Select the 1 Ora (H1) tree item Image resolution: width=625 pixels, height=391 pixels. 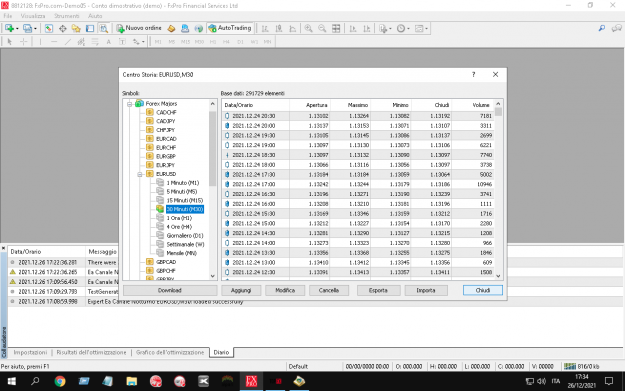pyautogui.click(x=179, y=218)
